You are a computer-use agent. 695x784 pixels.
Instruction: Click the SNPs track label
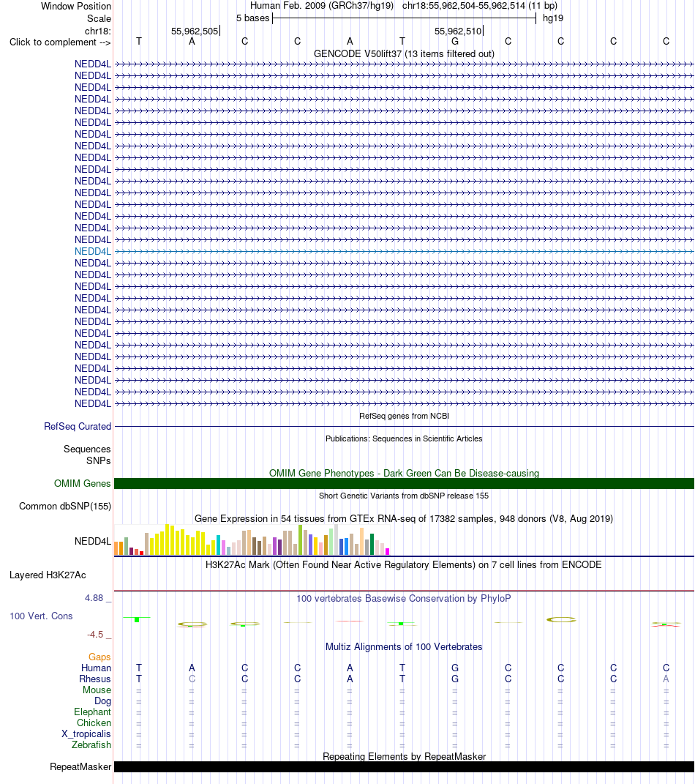click(x=99, y=460)
